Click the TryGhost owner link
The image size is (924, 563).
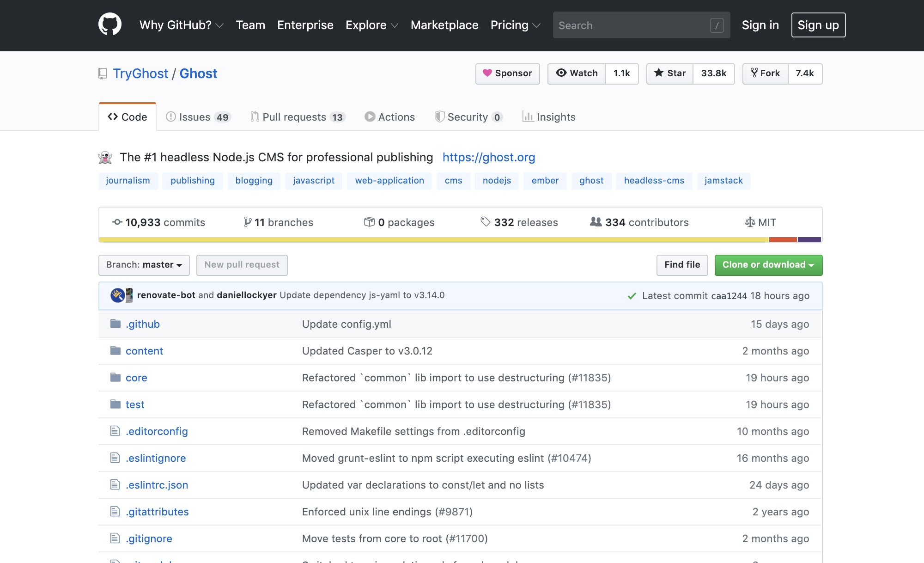coord(140,73)
